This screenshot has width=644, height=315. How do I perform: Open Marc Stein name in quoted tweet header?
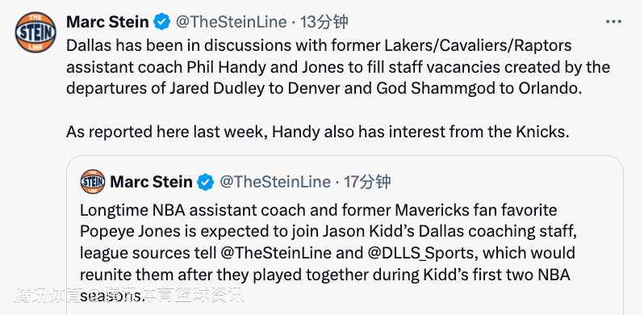(151, 182)
